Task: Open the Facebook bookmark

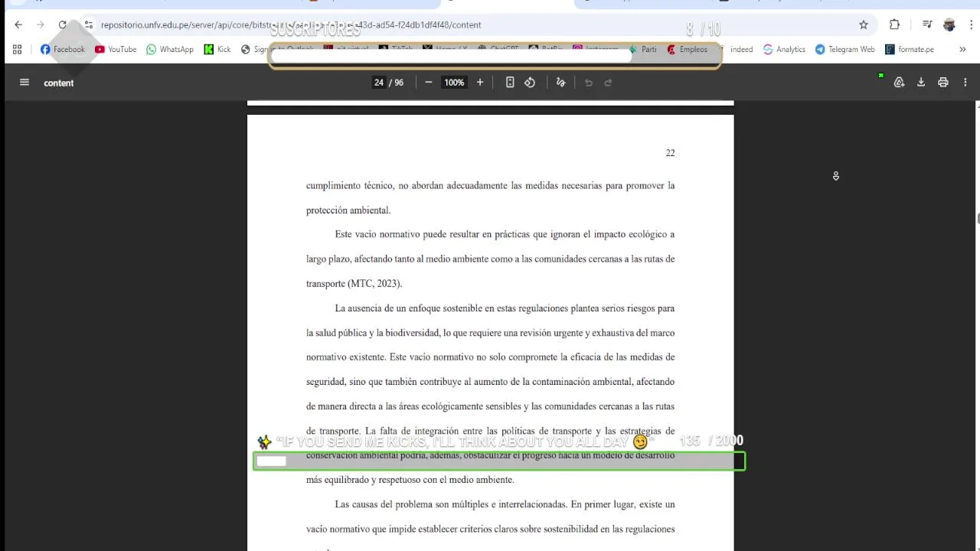Action: [63, 49]
